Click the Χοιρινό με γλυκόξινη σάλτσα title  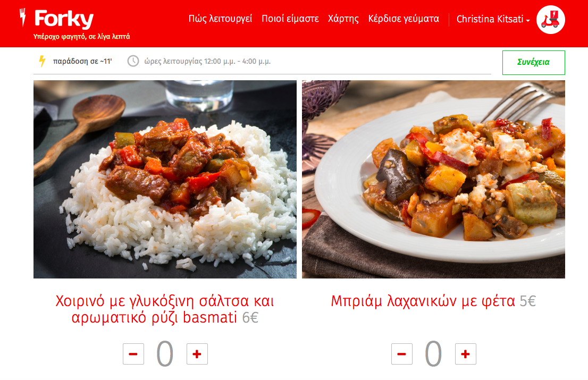[165, 309]
